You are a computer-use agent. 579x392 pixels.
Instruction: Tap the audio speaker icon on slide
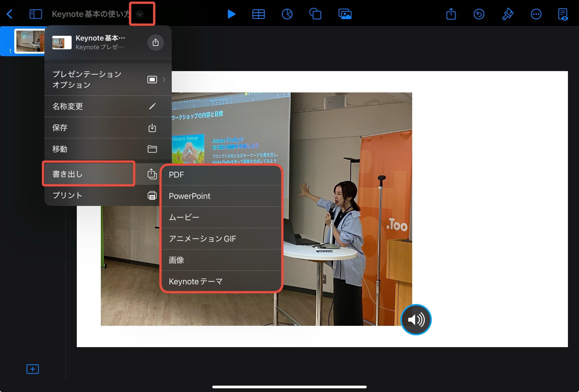pos(416,320)
